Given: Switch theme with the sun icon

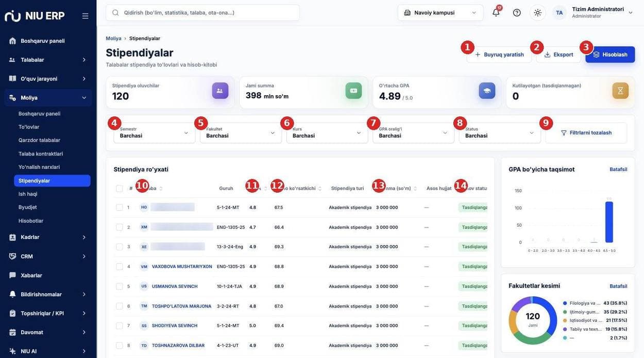Looking at the screenshot, I should coord(538,12).
